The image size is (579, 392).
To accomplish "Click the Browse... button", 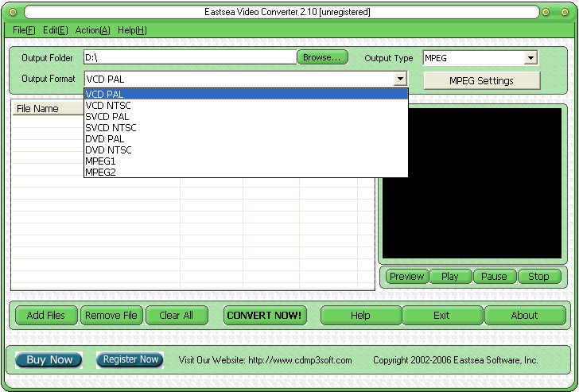I will [x=322, y=57].
